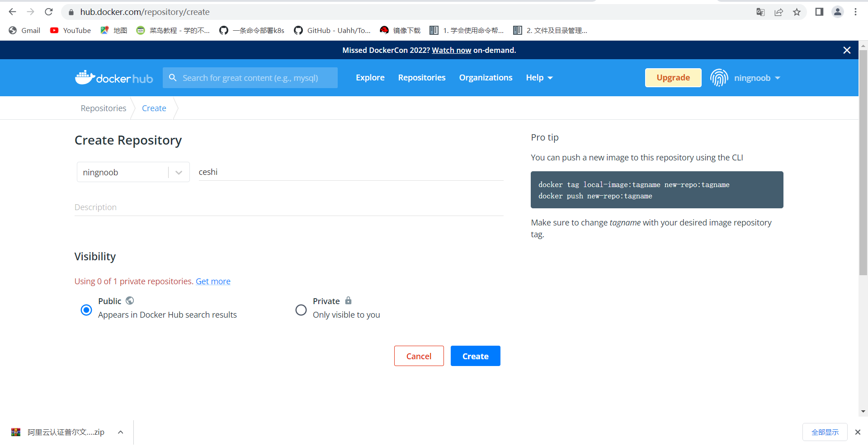The height and width of the screenshot is (446, 868).
Task: Reload the Docker Hub page
Action: pos(49,12)
